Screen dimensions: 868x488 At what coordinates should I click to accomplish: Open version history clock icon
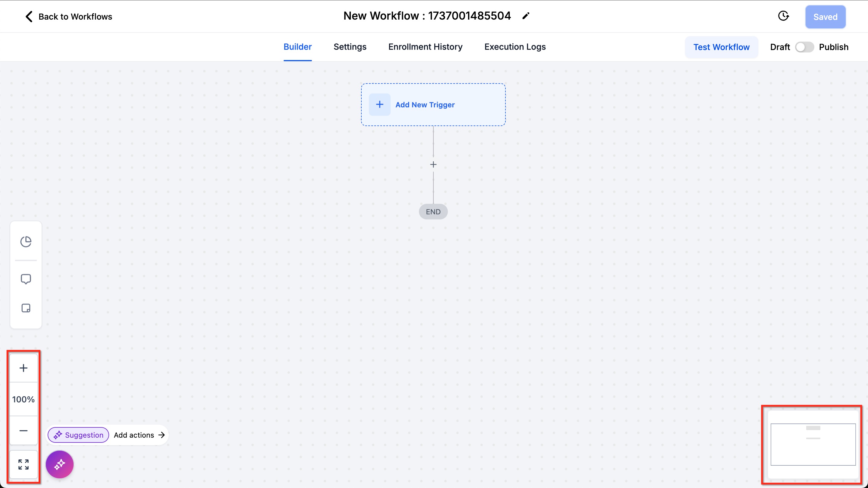(x=783, y=16)
